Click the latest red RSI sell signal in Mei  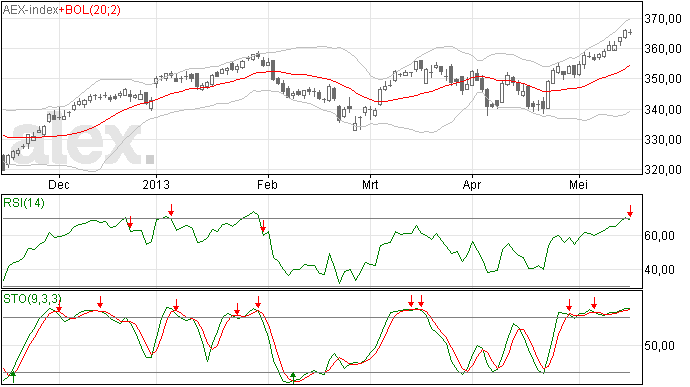(630, 211)
